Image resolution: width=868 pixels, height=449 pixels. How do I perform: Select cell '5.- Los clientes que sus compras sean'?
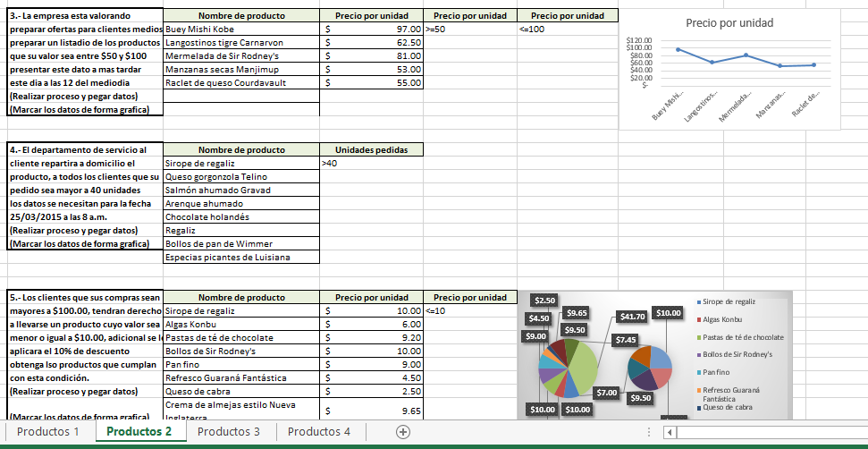[x=85, y=297]
